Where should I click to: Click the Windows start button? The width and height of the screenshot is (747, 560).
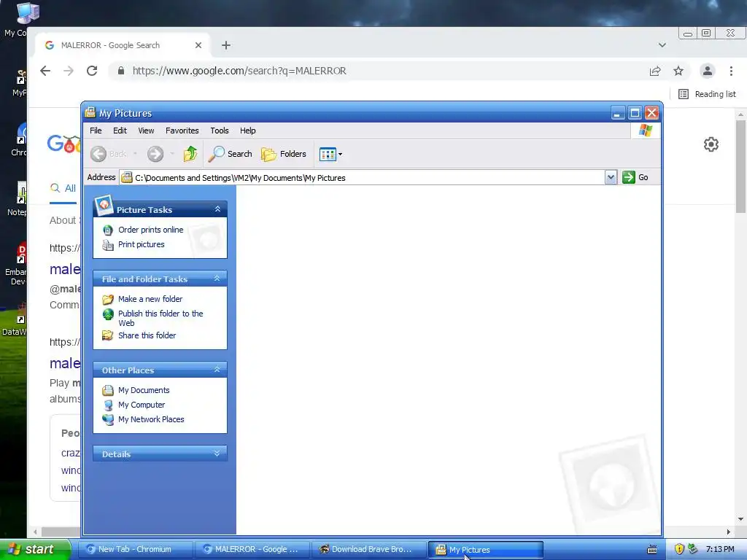point(35,549)
